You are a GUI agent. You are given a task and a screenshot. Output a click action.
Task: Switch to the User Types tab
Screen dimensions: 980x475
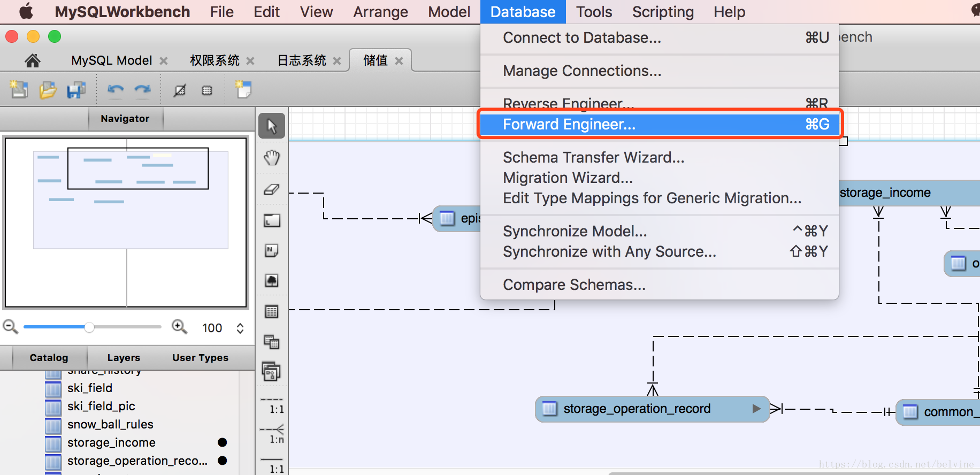(200, 358)
